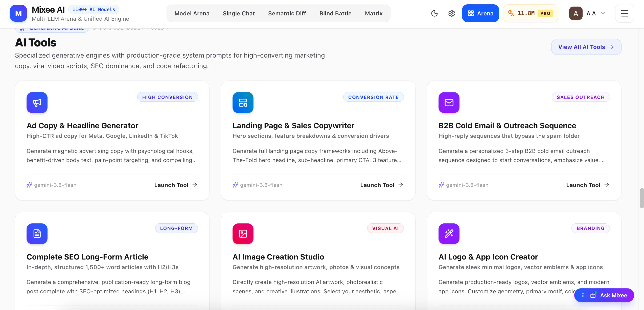This screenshot has height=310, width=644.
Task: Click the SALES OUTREACH tag
Action: (581, 97)
